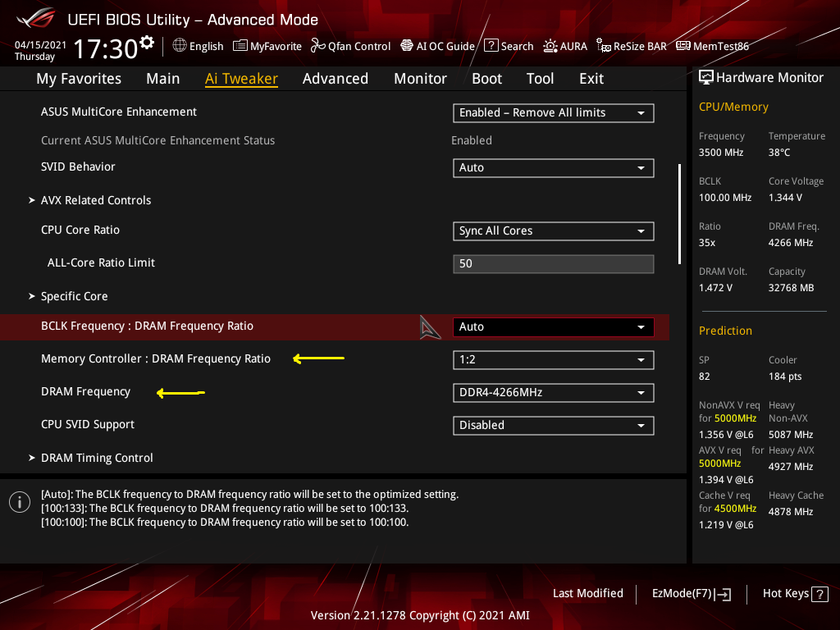
Task: Click the CPU/Memory section heading
Action: [x=733, y=107]
